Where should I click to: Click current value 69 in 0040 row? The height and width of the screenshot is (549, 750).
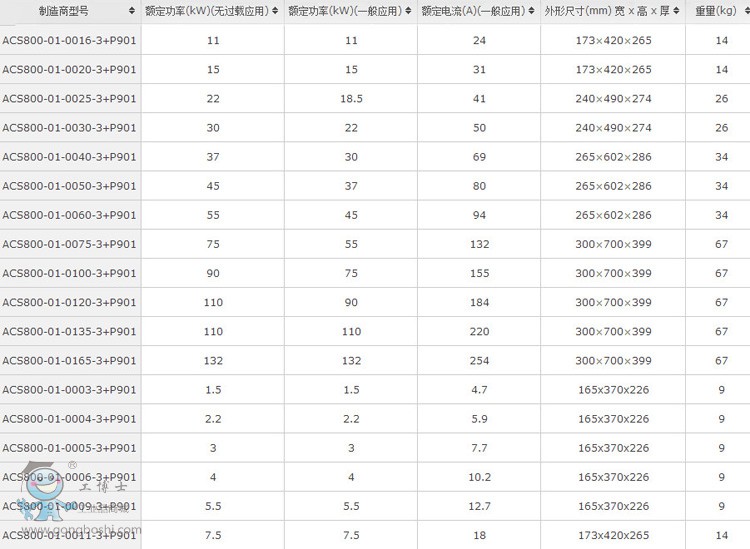(479, 157)
